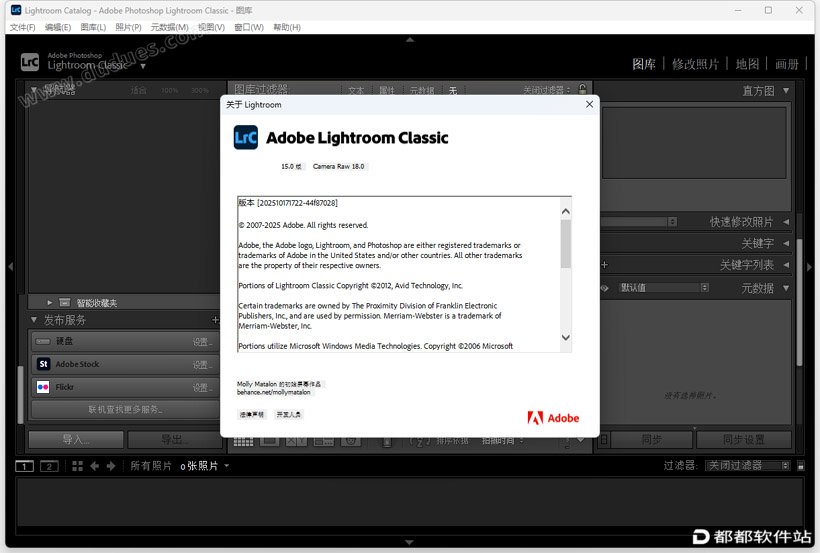
Task: Open 设置 for Flickr service
Action: (202, 388)
